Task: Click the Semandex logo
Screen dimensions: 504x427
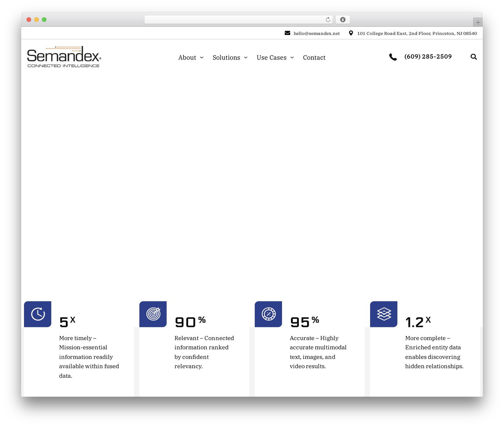Action: (x=64, y=57)
